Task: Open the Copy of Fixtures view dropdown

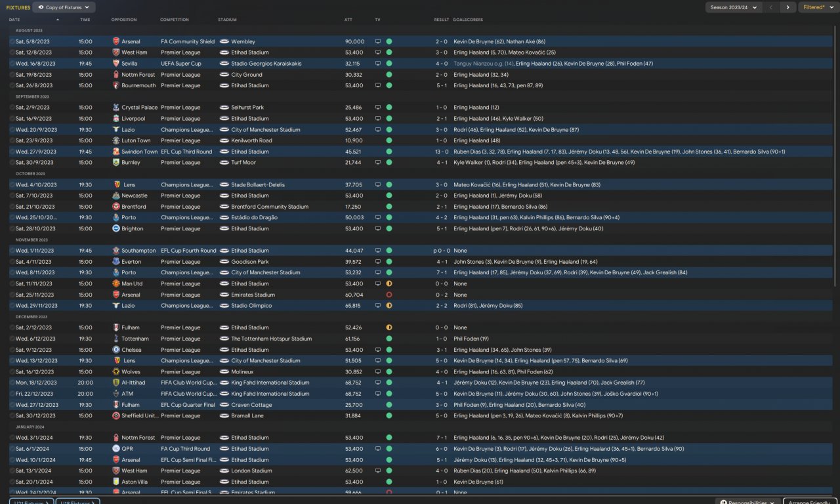Action: pyautogui.click(x=64, y=7)
